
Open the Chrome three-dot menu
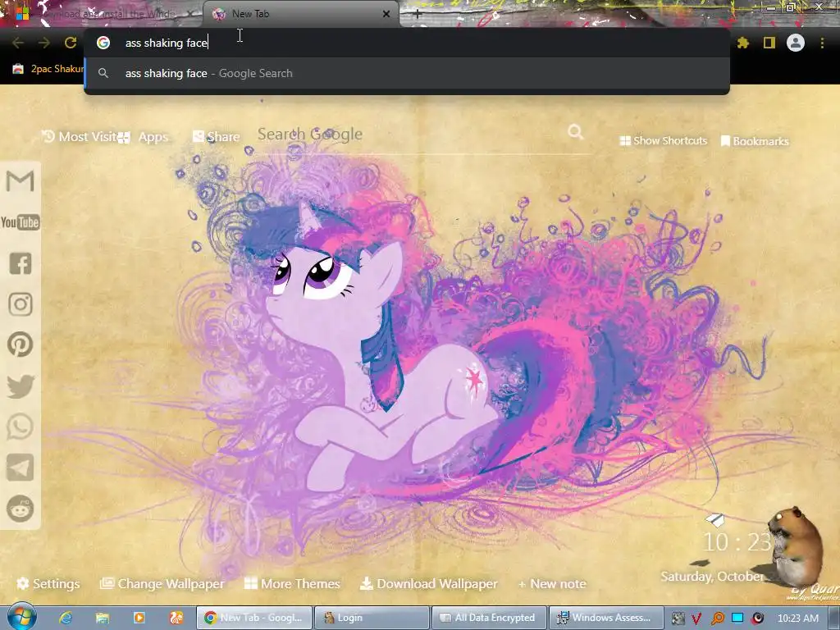(x=822, y=43)
